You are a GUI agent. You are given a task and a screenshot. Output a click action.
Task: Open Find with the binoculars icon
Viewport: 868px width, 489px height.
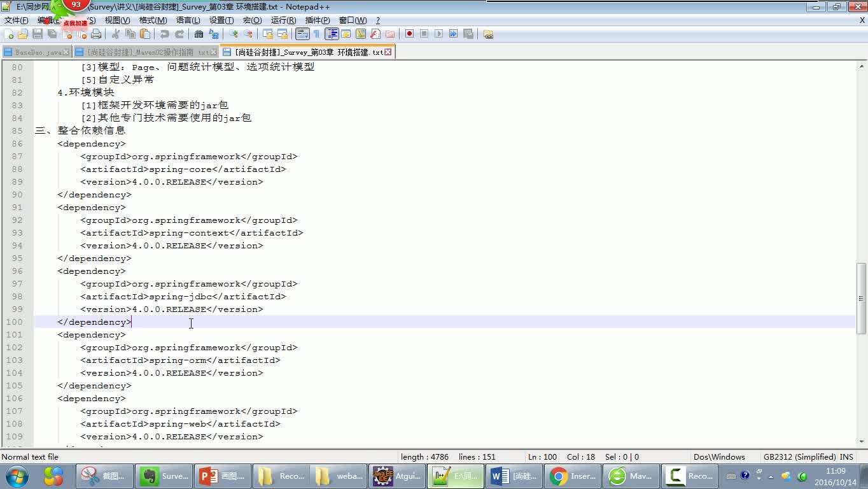tap(199, 34)
